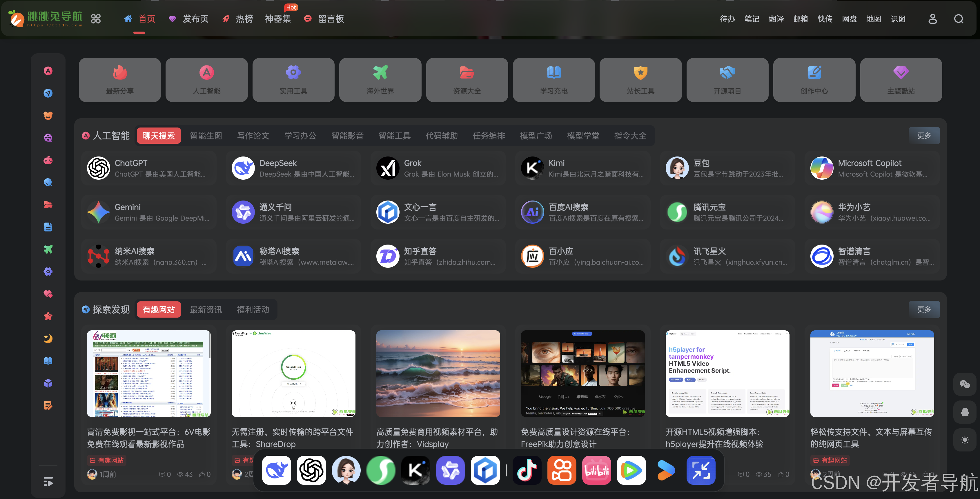
Task: Click the WeChat floating button on the right
Action: [965, 385]
